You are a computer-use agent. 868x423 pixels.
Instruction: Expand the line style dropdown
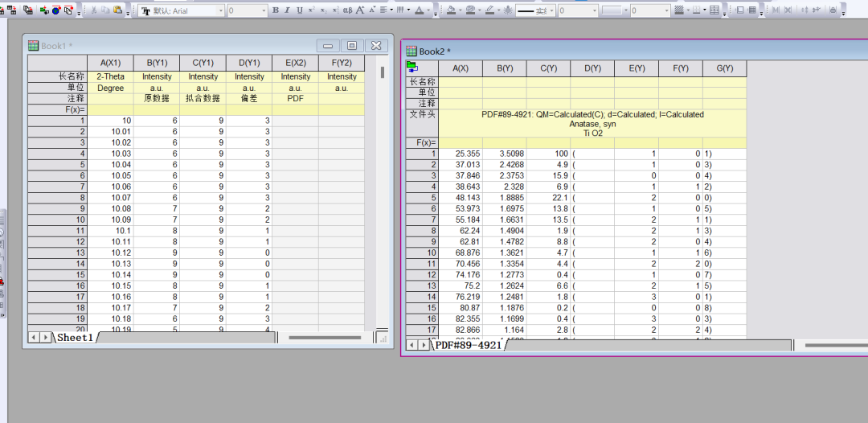(551, 10)
